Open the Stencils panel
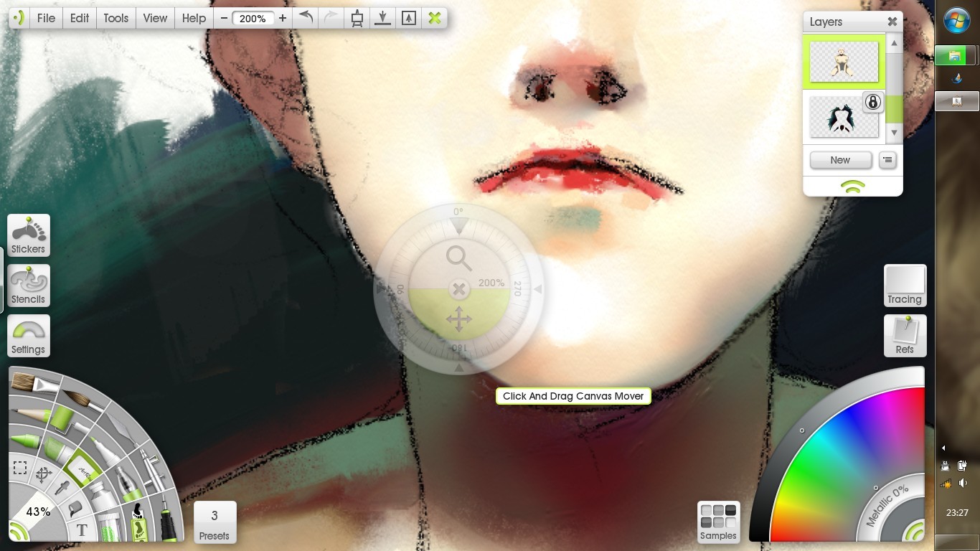 (29, 286)
